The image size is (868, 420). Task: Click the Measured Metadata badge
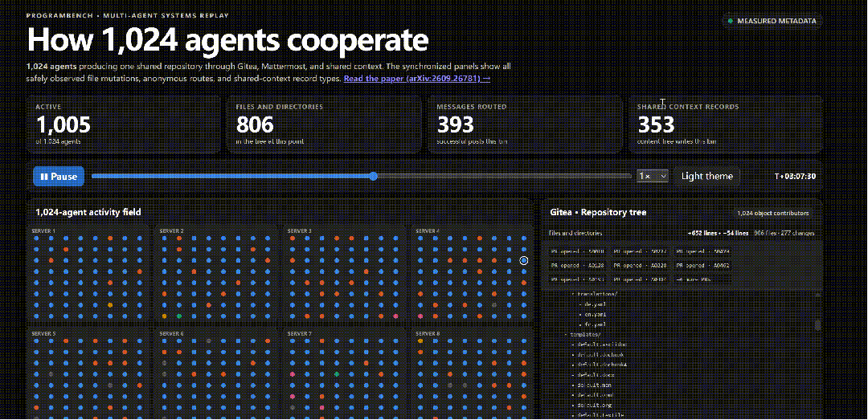(x=772, y=21)
